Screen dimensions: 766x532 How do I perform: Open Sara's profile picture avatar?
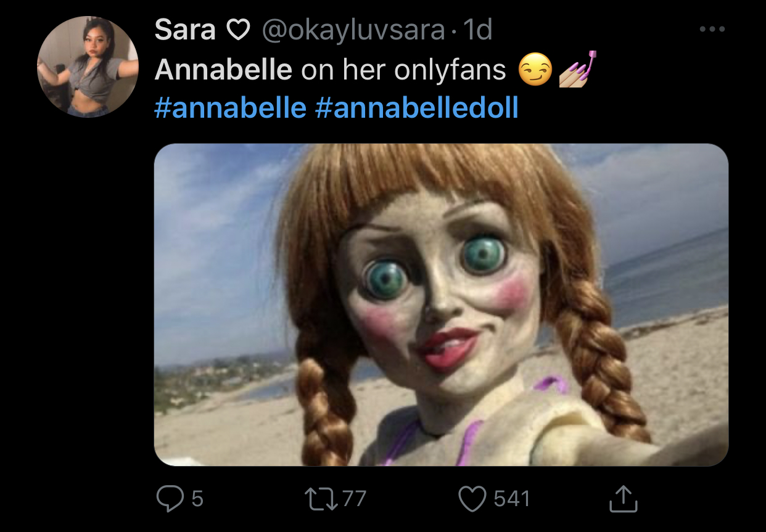(88, 67)
